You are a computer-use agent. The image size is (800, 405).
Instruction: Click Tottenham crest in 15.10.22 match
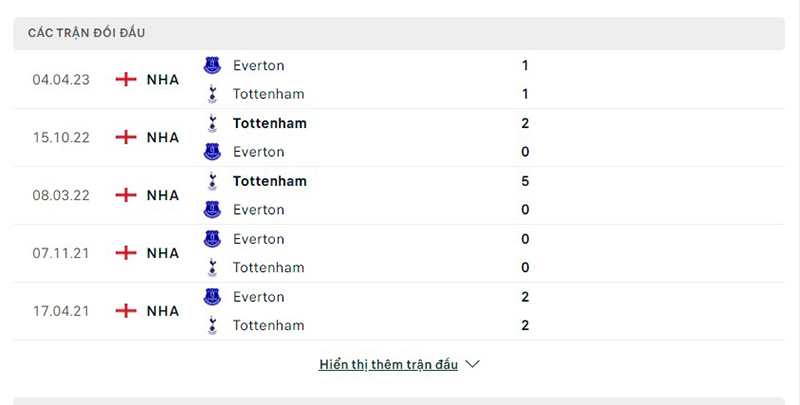(x=212, y=123)
